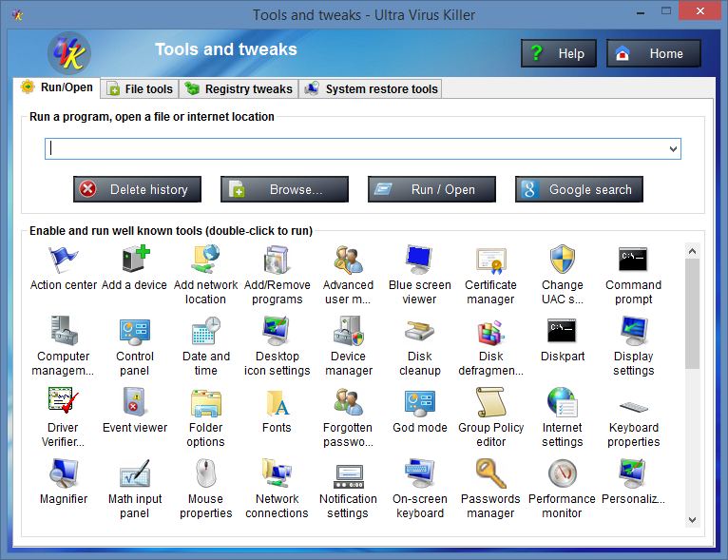This screenshot has width=728, height=560.
Task: Open the System restore tools tab
Action: (371, 88)
